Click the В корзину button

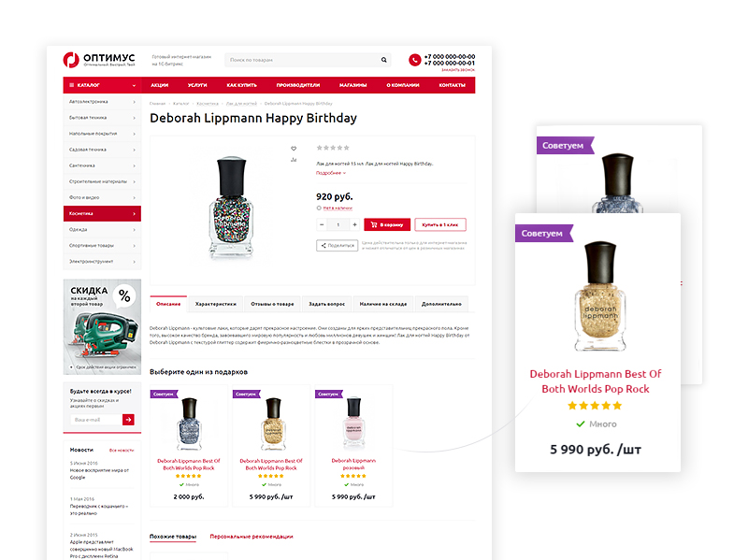point(387,224)
